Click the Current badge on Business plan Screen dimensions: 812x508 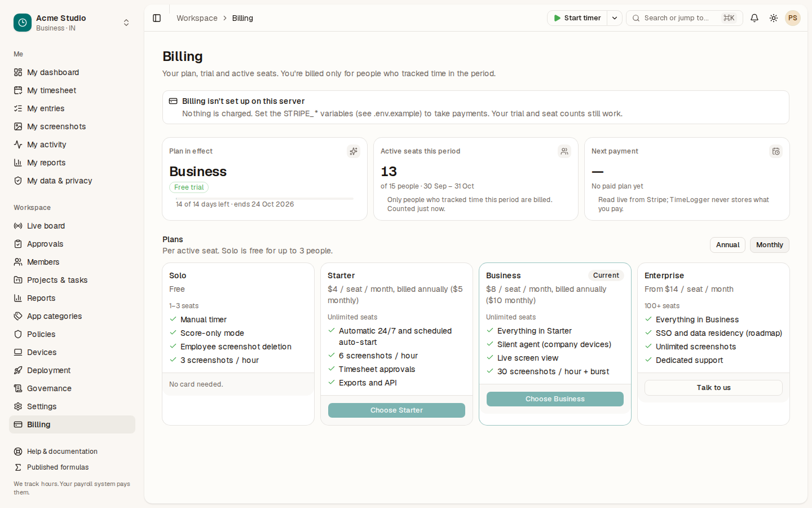[606, 275]
